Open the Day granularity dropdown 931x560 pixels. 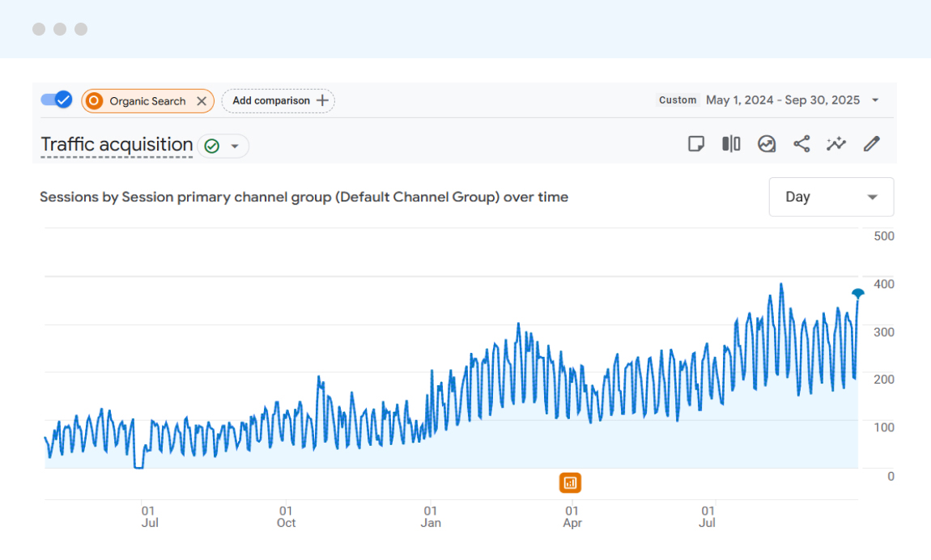831,197
